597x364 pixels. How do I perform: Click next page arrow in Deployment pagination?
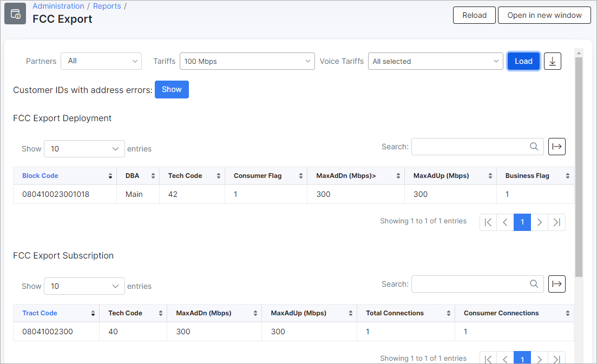click(540, 222)
